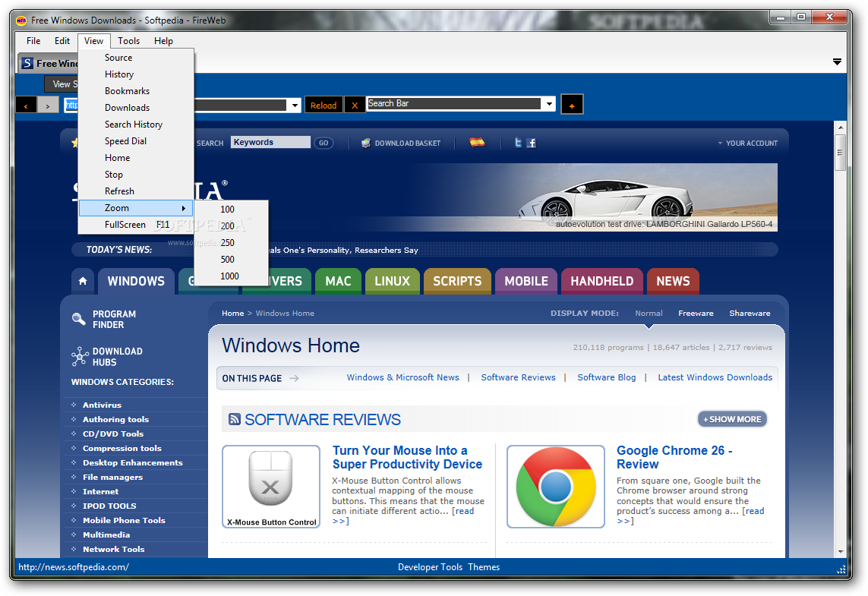868x596 pixels.
Task: Click the X-Mouse Button Control thumbnail
Action: tap(271, 487)
